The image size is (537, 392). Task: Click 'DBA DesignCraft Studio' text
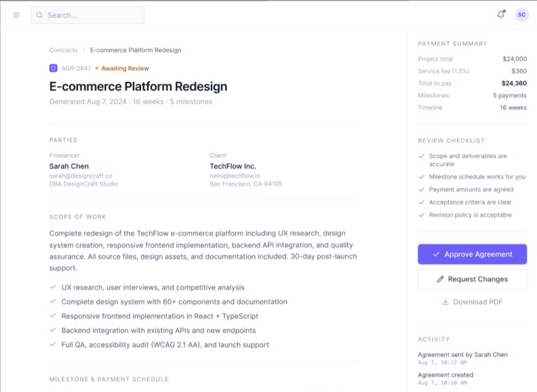tap(84, 183)
